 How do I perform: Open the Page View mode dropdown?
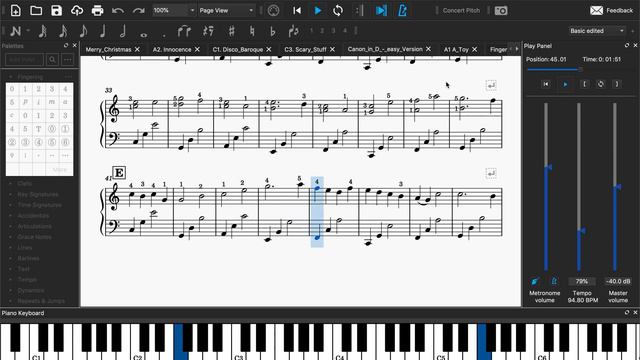pos(227,10)
